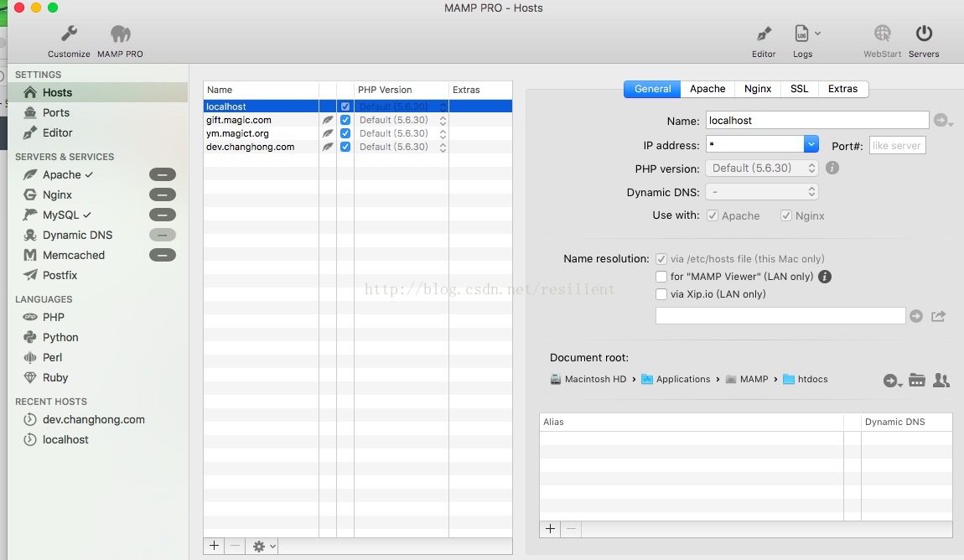Viewport: 964px width, 560px height.
Task: Open recent host localhost in sidebar
Action: tap(65, 440)
